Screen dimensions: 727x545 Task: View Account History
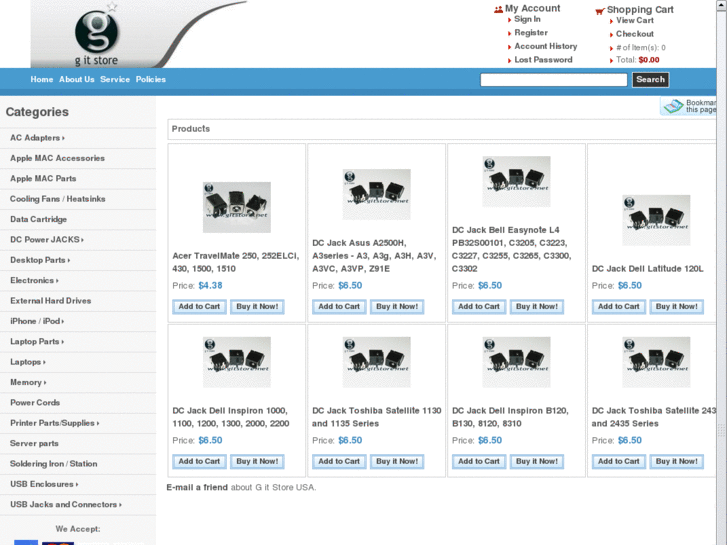[x=546, y=46]
